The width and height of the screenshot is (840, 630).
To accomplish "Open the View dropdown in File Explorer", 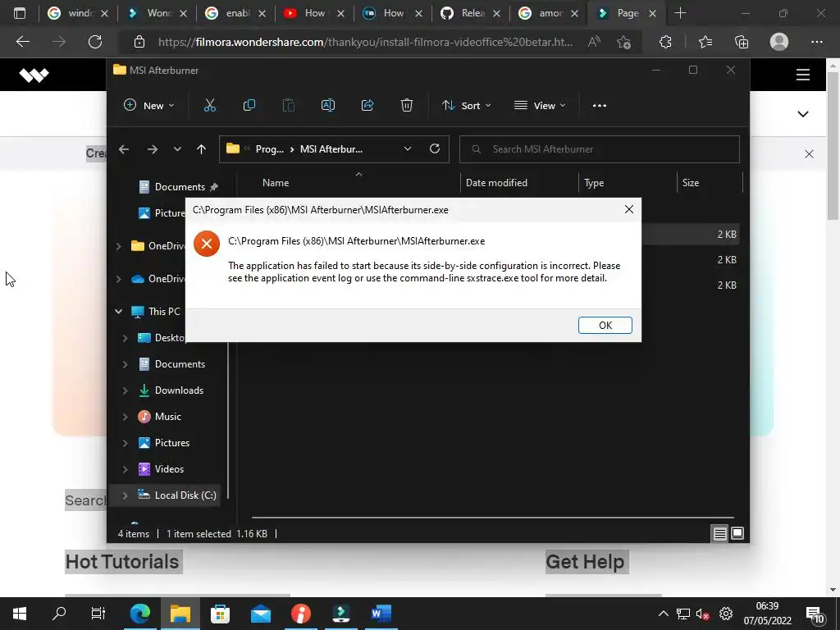I will coord(540,106).
